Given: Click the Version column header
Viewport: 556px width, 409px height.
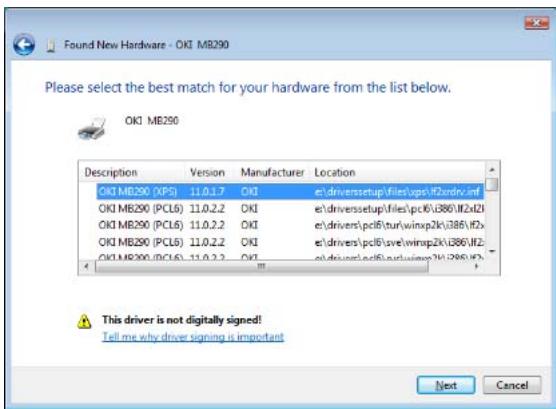Looking at the screenshot, I should coord(209,172).
